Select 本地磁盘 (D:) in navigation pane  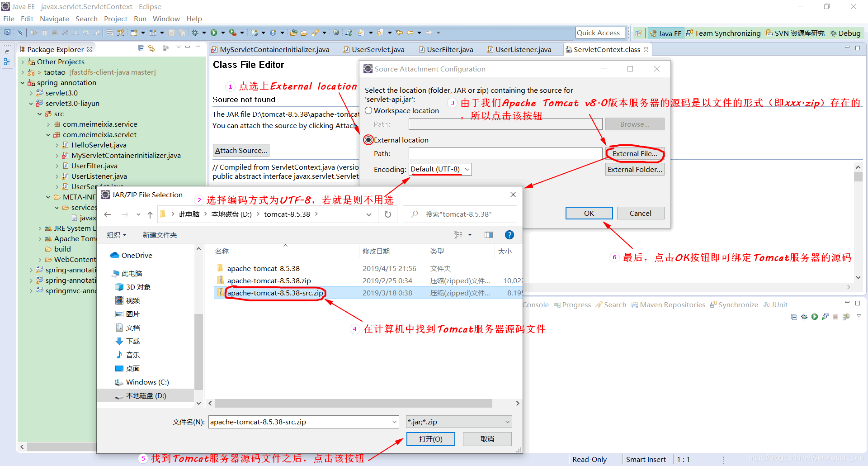tap(146, 396)
